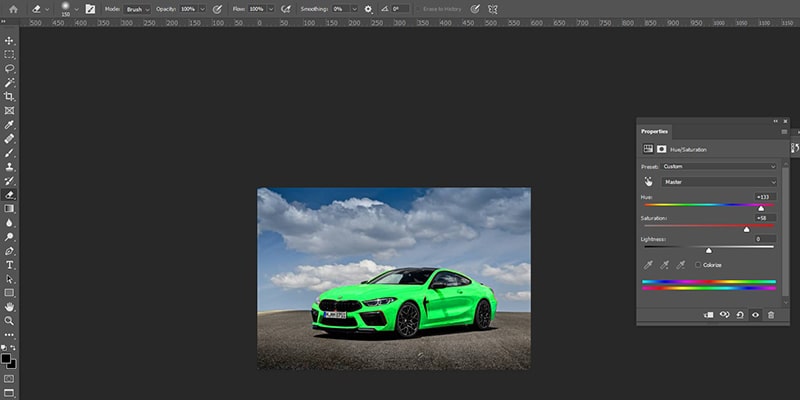The height and width of the screenshot is (400, 800).
Task: Select the Rectangular Marquee tool
Action: tap(9, 55)
